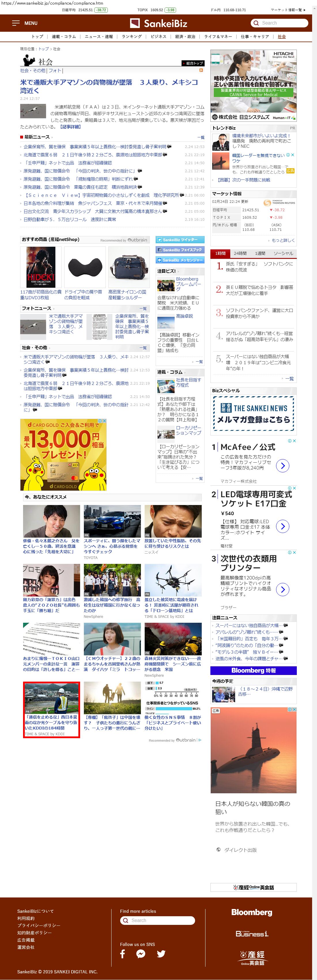Screen dimensions: 317x980
Task: Open ライフ&マネー in the navigation bar
Action: click(218, 37)
